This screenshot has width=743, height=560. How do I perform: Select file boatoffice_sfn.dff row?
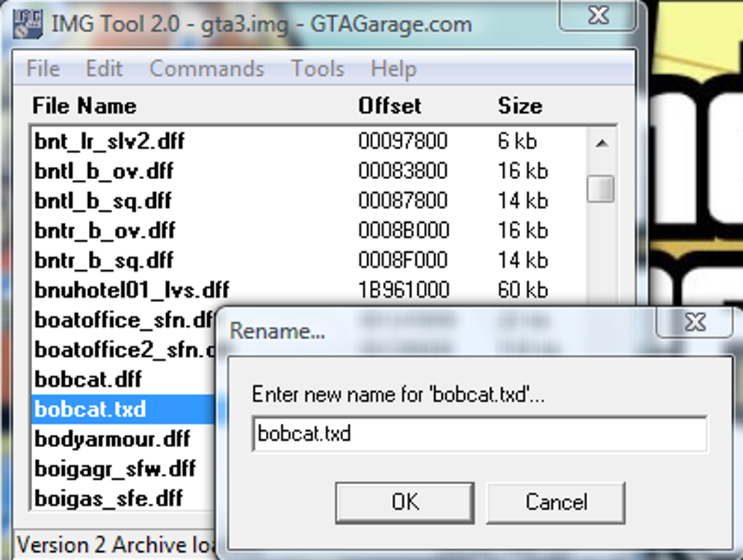(x=124, y=320)
